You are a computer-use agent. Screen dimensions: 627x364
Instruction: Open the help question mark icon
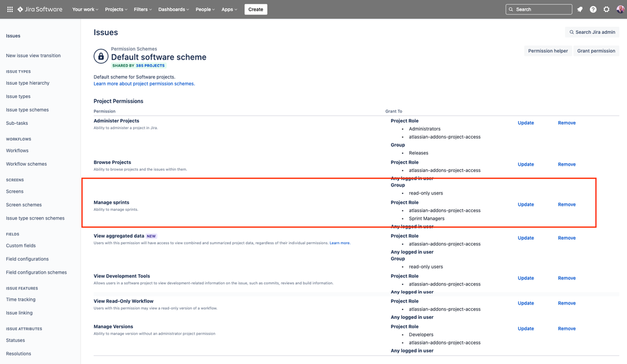coord(593,9)
